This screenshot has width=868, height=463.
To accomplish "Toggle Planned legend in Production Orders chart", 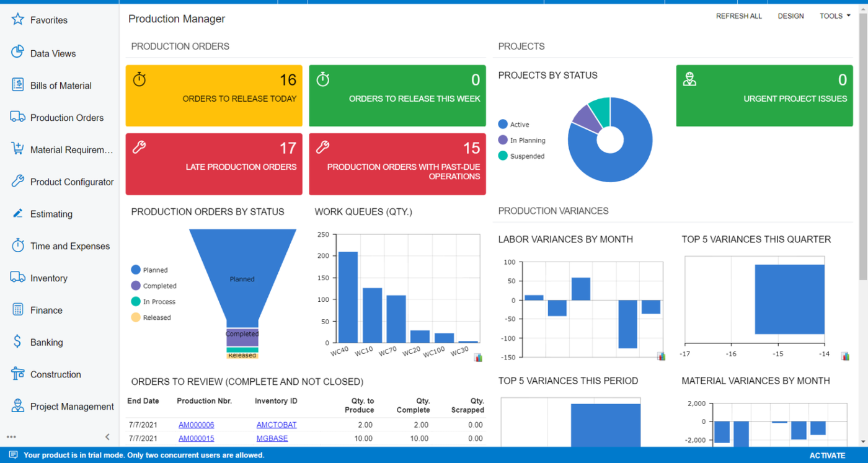I will pyautogui.click(x=136, y=270).
